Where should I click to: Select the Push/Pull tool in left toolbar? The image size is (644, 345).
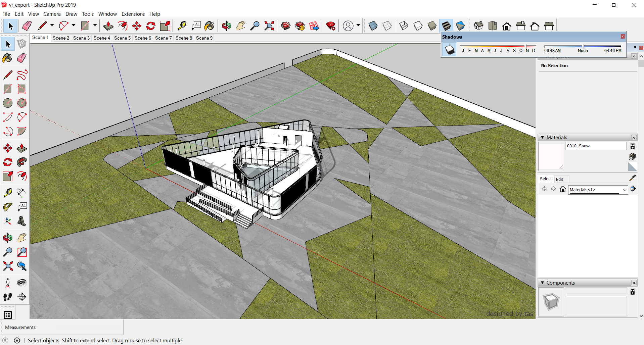click(22, 148)
